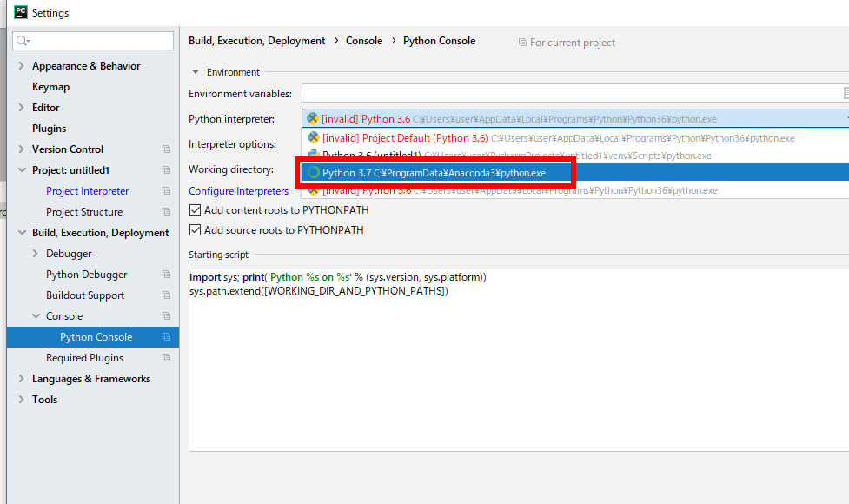Select invalid Project Default (Python 3.6) option
Image resolution: width=849 pixels, height=504 pixels.
click(575, 138)
